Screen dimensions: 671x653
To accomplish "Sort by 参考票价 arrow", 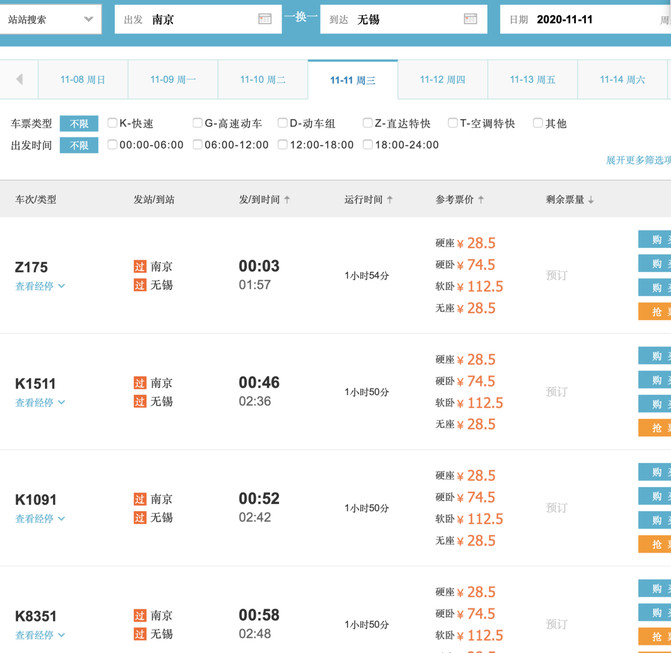I will pyautogui.click(x=481, y=199).
